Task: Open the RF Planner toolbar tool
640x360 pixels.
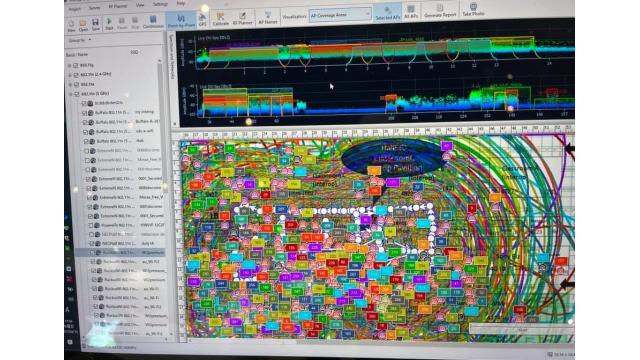Action: pyautogui.click(x=242, y=19)
